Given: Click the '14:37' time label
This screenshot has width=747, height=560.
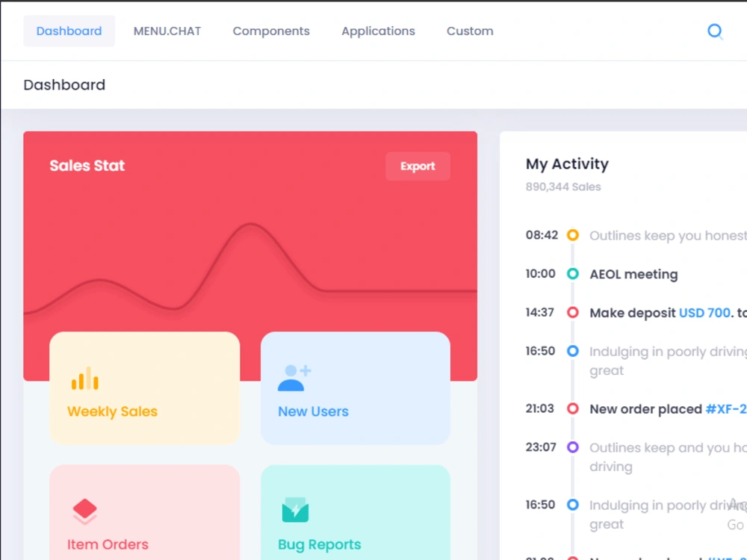Looking at the screenshot, I should point(540,312).
